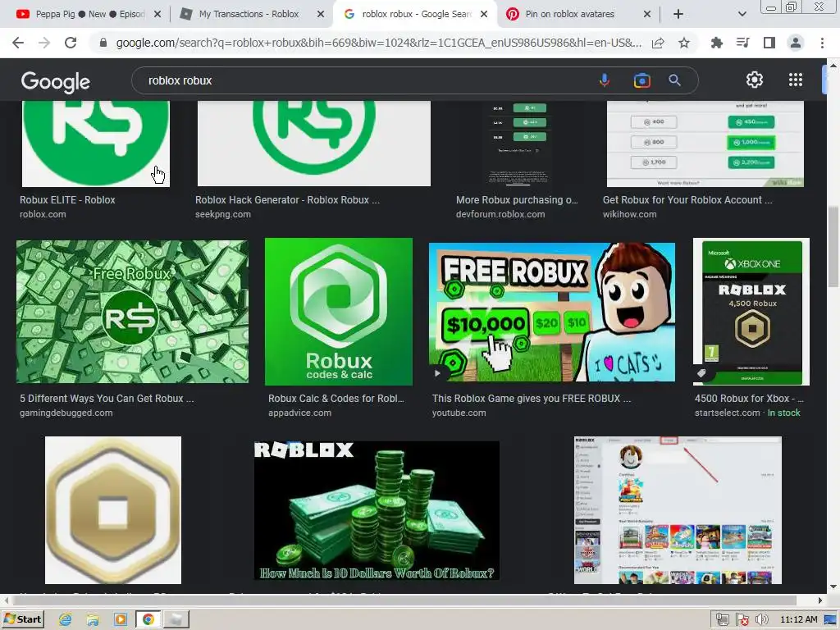Go forward to the next page
This screenshot has width=840, height=630.
(x=44, y=43)
